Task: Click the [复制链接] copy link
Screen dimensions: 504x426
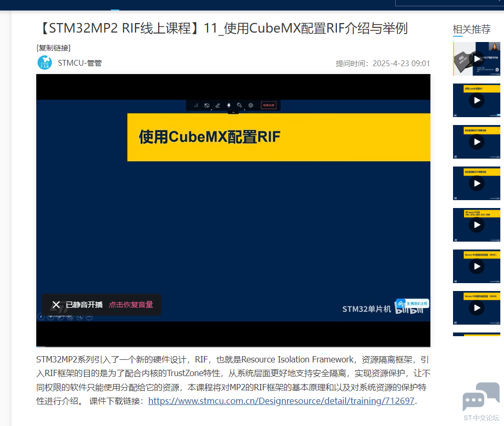Action: 54,48
